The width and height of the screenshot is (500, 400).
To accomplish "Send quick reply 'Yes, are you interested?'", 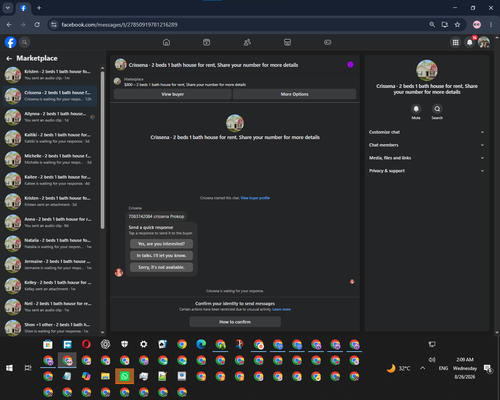I will click(161, 244).
